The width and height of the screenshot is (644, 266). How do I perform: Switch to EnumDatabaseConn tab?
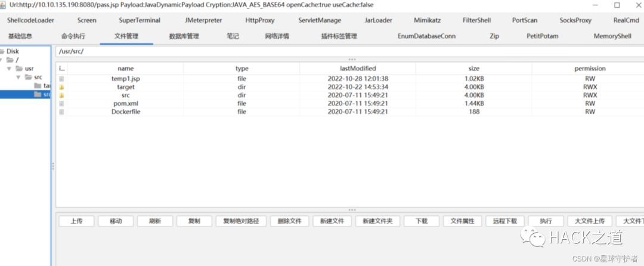coord(426,36)
